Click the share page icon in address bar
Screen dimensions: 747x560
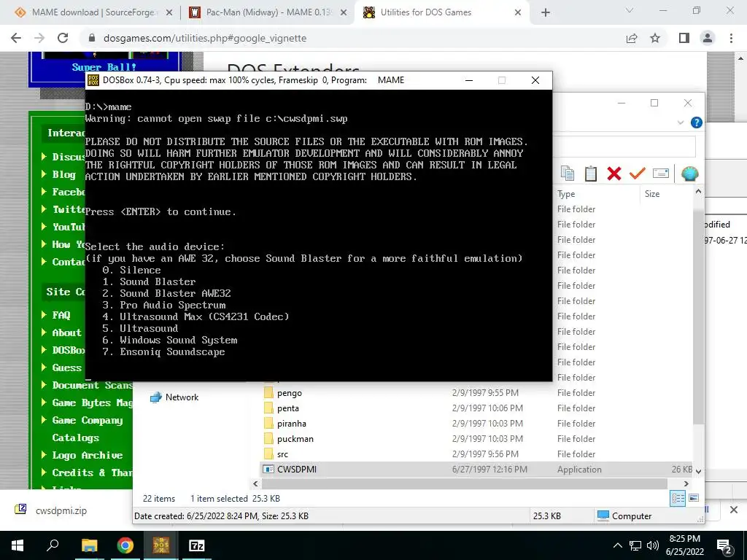[632, 38]
